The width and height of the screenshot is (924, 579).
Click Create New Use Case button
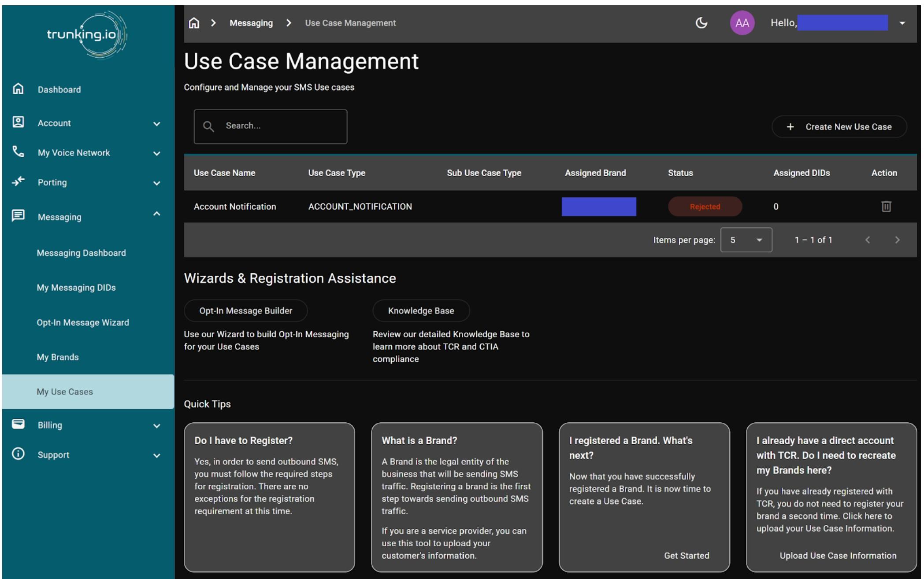[x=839, y=127]
